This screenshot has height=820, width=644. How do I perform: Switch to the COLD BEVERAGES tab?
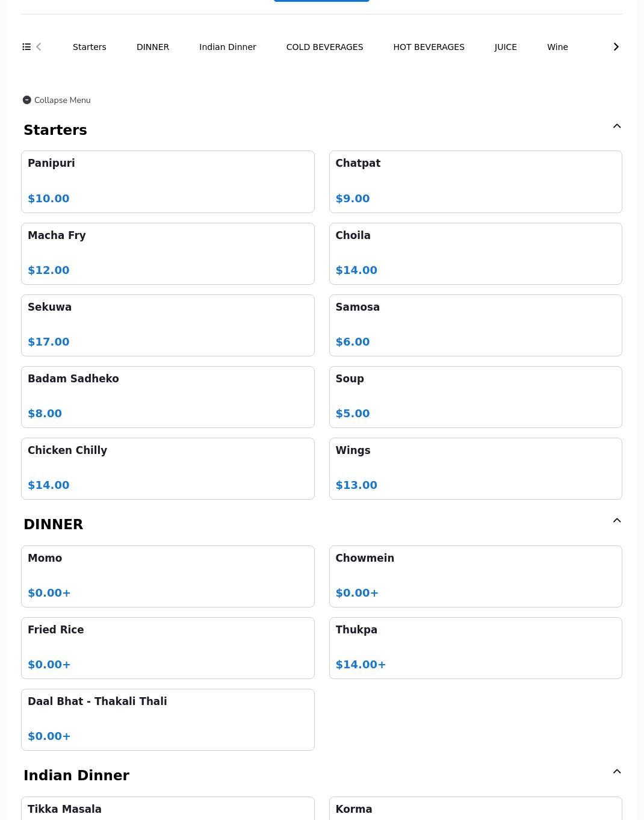tap(324, 47)
